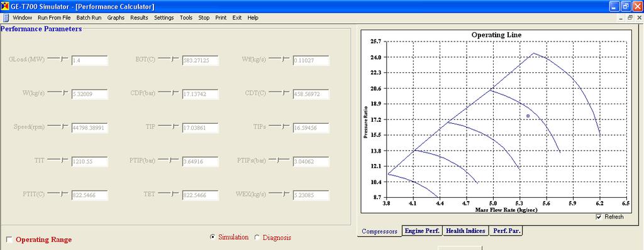The width and height of the screenshot is (644, 250).
Task: Open the Settings menu
Action: [164, 18]
